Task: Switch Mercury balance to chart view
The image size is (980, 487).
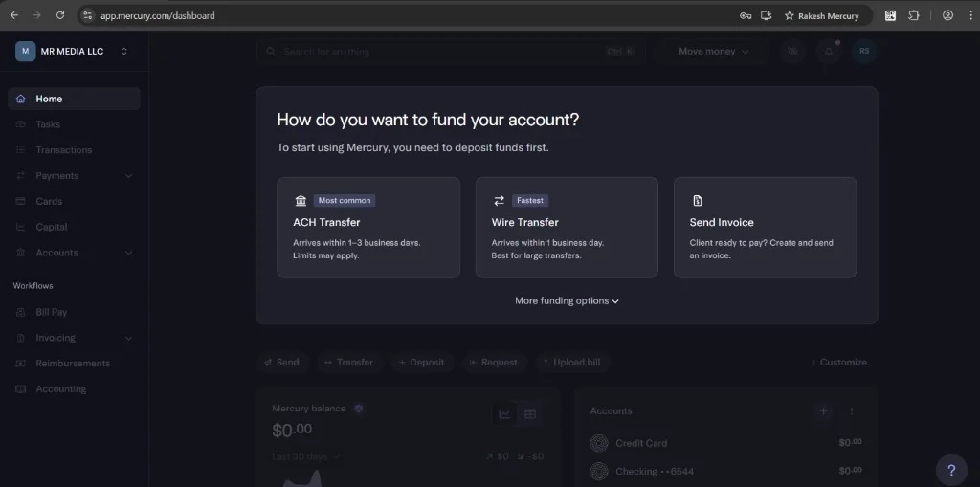Action: (x=505, y=414)
